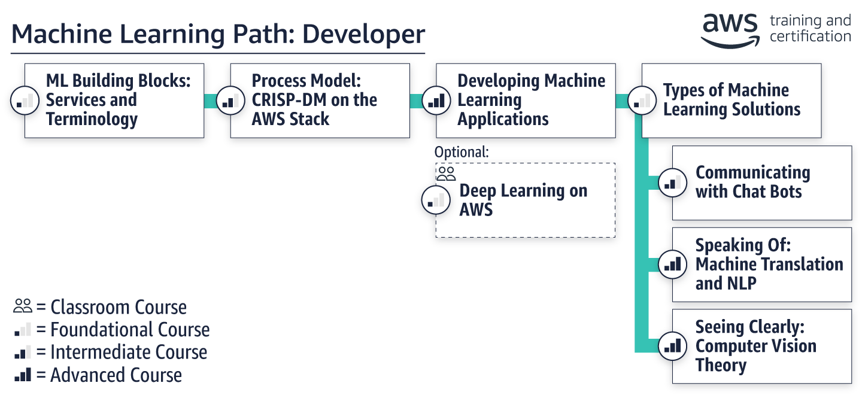Open ML Building Blocks: Services and Terminology course
The height and width of the screenshot is (395, 868).
(114, 101)
